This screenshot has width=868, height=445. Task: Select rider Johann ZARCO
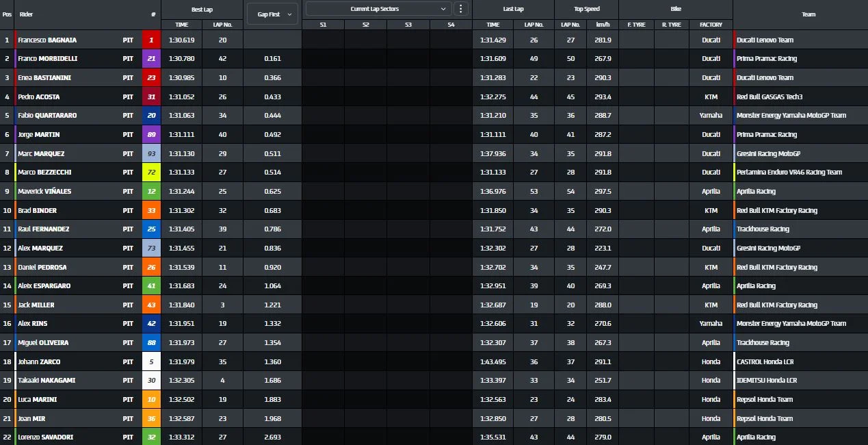click(x=39, y=362)
